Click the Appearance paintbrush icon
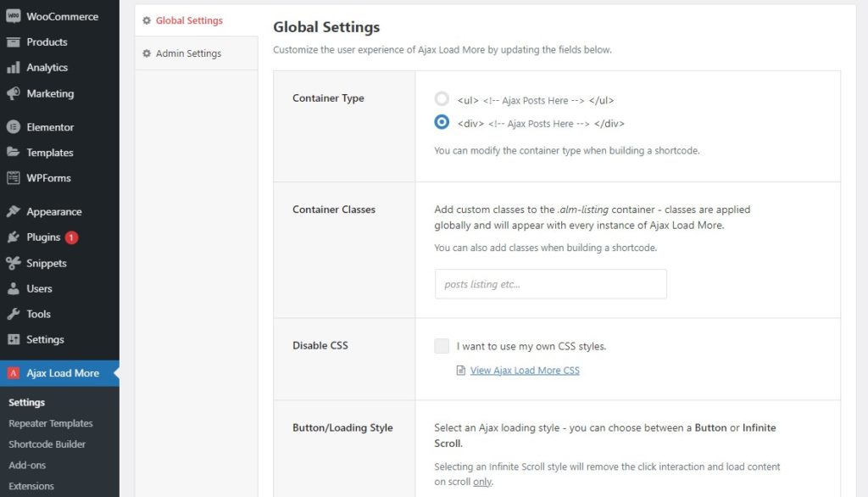 [x=14, y=211]
